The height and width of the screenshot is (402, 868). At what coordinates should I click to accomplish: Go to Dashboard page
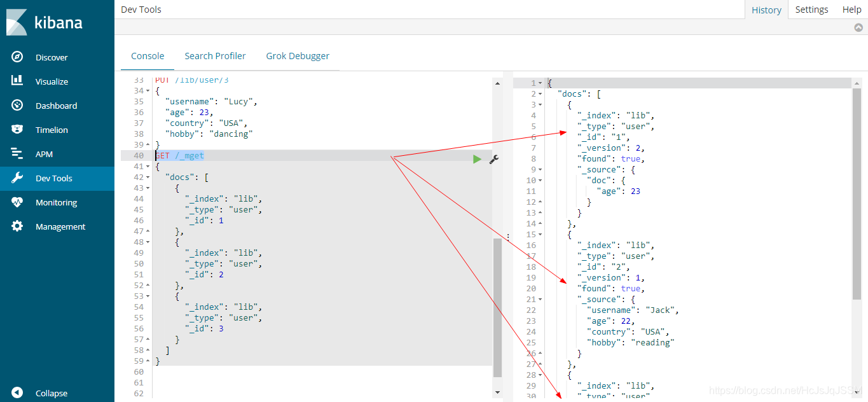click(x=56, y=106)
